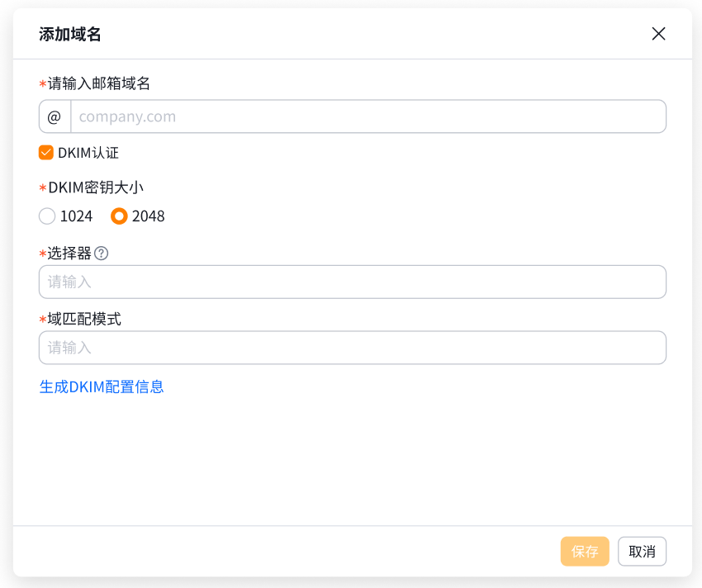Select the 2048 key size radio button
The height and width of the screenshot is (588, 702).
120,216
